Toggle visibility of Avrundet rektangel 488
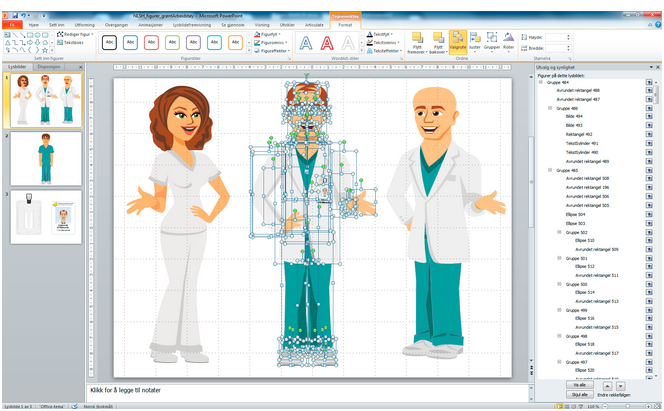The image size is (664, 411). [x=650, y=91]
